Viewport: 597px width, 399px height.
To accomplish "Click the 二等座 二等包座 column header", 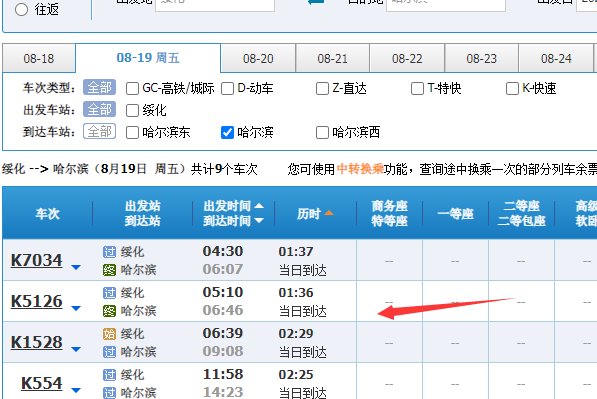I will [522, 214].
